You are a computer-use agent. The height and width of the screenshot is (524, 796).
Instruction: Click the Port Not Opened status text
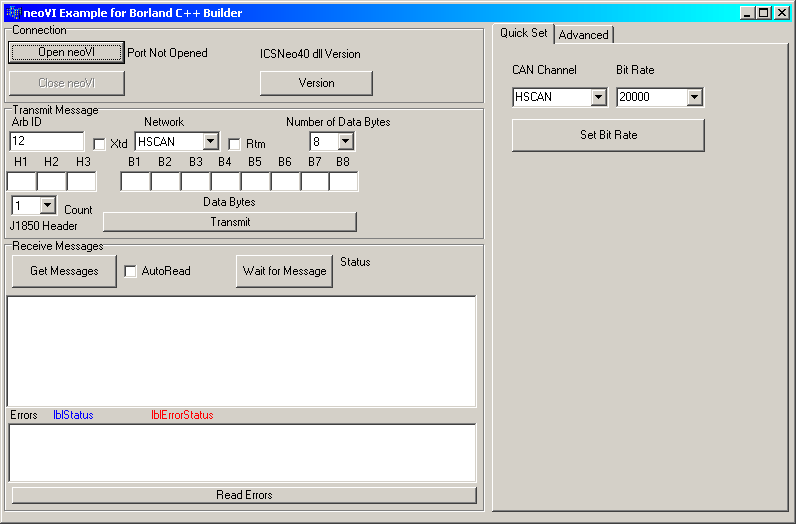coord(167,53)
